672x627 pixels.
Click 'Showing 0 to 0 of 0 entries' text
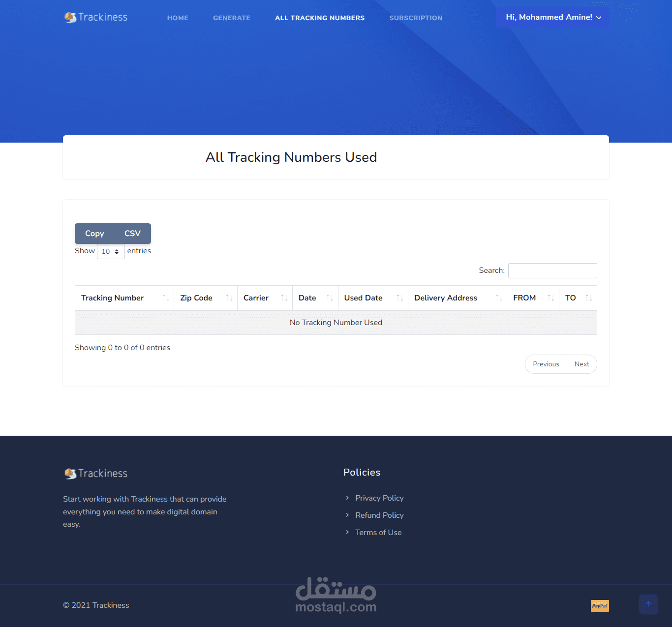coord(122,348)
